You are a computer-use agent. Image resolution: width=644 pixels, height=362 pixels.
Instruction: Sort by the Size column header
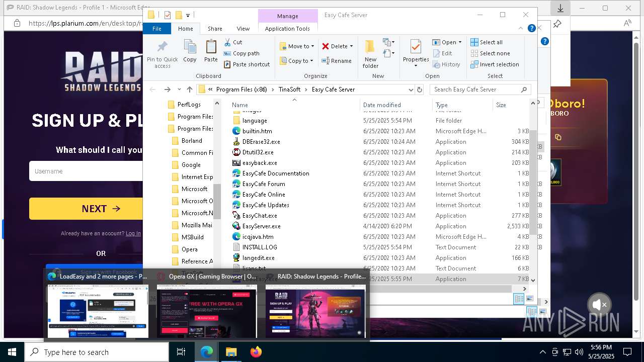pos(501,105)
